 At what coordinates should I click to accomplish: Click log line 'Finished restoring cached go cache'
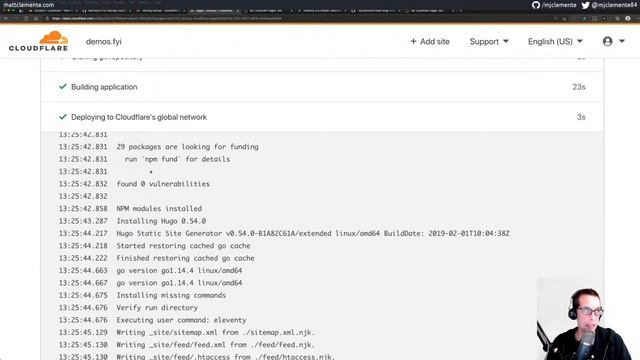click(x=185, y=258)
